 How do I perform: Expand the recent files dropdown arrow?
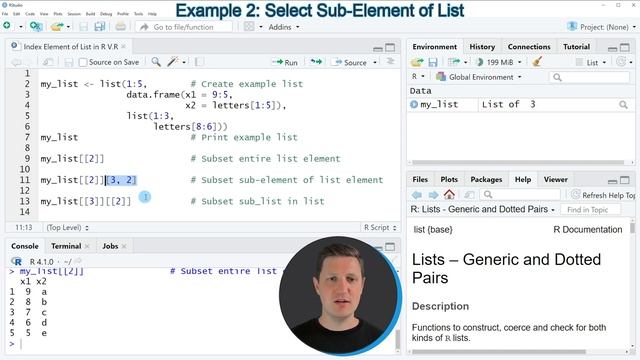68,27
